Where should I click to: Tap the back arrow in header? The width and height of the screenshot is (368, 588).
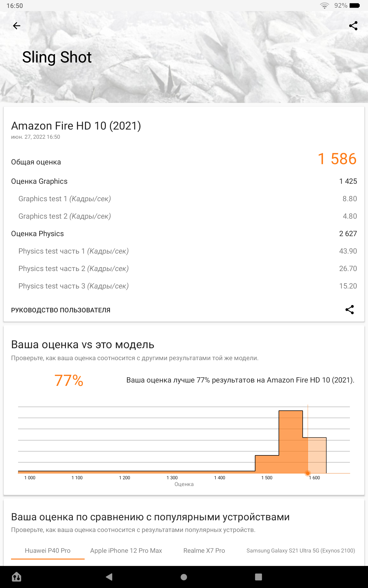tap(17, 26)
